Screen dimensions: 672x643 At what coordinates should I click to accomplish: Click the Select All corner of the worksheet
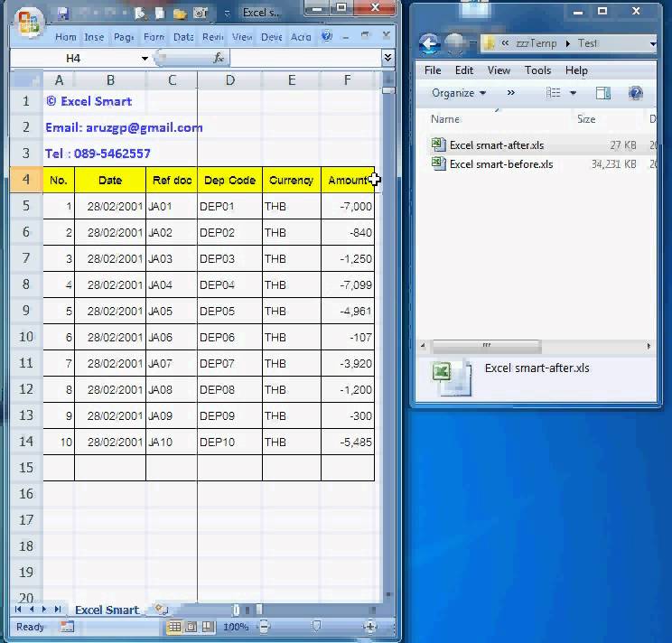coord(26,80)
